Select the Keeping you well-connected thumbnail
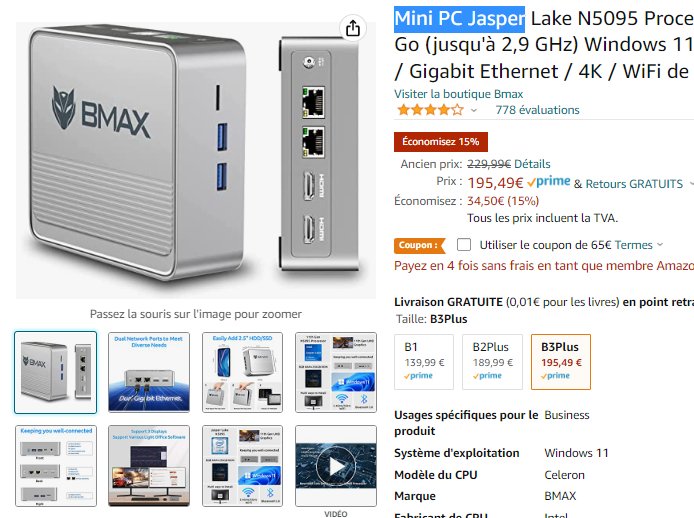 click(56, 466)
